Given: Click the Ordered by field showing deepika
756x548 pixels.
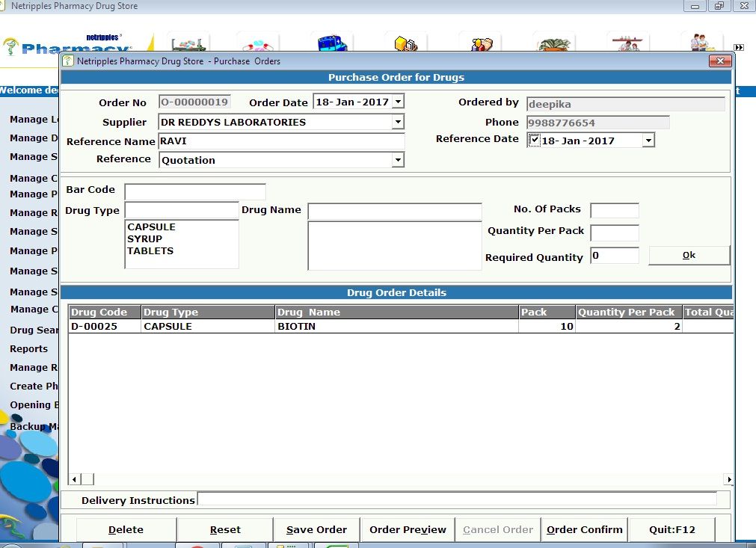Looking at the screenshot, I should (626, 104).
